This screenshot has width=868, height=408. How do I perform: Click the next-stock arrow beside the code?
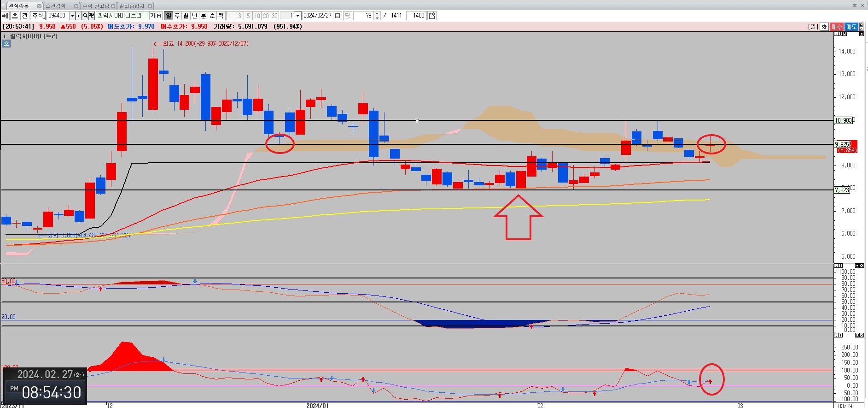coord(79,16)
